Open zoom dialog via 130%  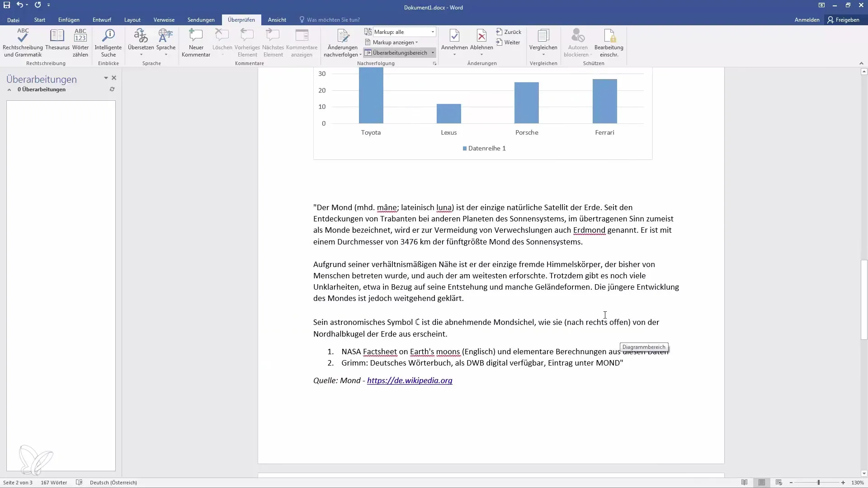858,483
